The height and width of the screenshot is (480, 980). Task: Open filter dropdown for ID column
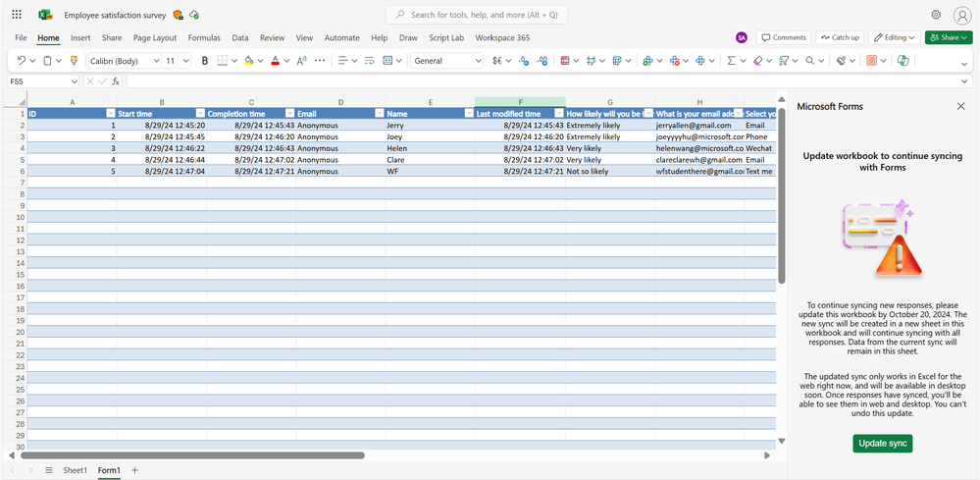coord(111,113)
